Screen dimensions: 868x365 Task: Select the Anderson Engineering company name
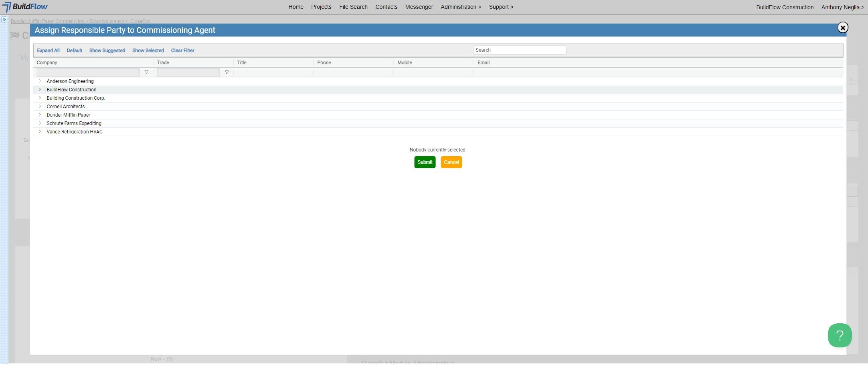[x=70, y=81]
